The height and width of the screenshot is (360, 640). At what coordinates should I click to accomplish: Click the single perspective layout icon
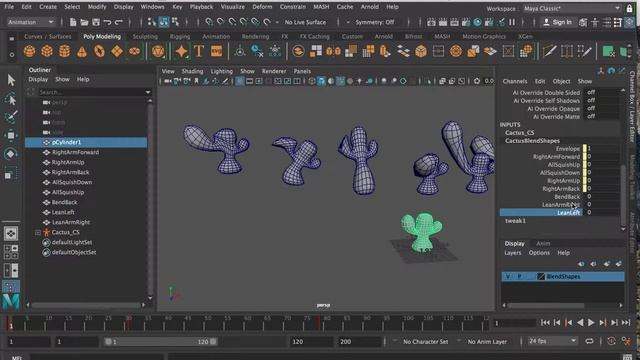pos(11,233)
